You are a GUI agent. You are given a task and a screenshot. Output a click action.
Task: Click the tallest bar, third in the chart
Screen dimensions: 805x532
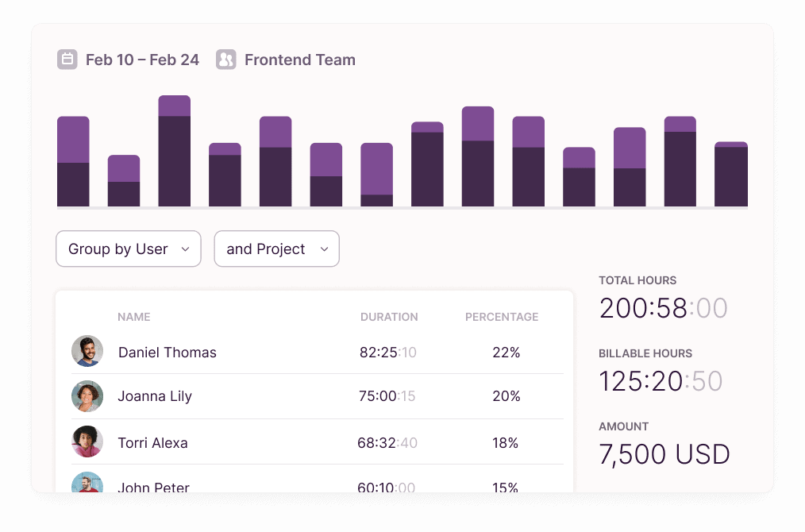click(x=174, y=151)
